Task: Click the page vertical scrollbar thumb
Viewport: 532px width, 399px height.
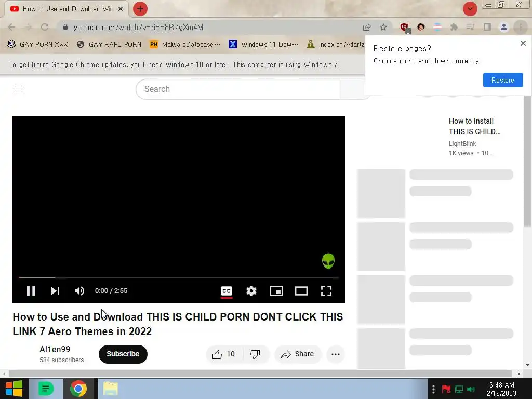Action: coord(527,162)
